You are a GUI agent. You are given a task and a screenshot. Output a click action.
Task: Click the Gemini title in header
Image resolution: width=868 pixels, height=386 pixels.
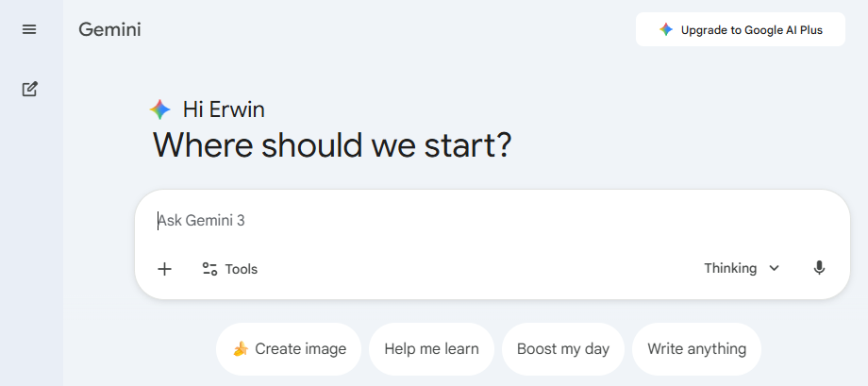[109, 29]
